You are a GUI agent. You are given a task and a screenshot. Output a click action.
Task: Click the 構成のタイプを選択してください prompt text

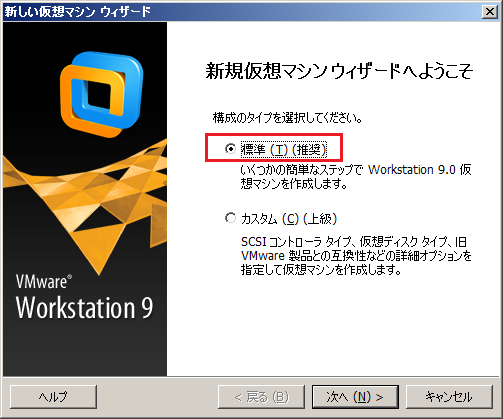[x=287, y=118]
